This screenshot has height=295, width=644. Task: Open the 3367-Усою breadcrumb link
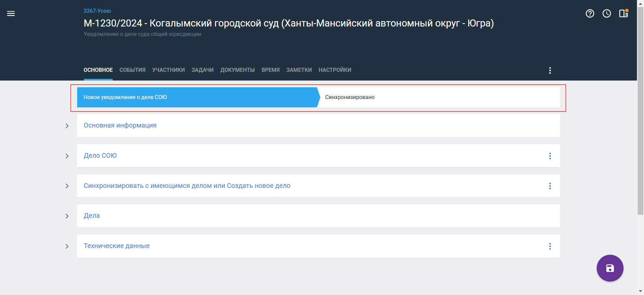point(97,11)
